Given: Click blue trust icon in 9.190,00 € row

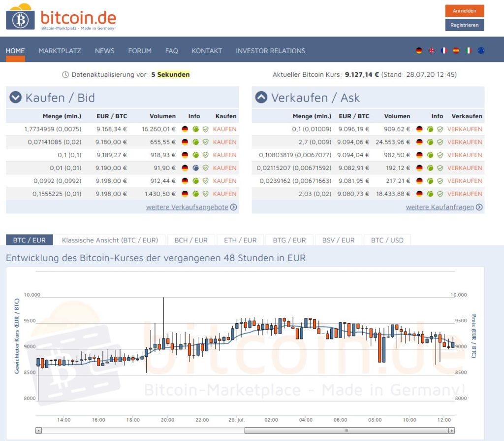Looking at the screenshot, I should 195,168.
